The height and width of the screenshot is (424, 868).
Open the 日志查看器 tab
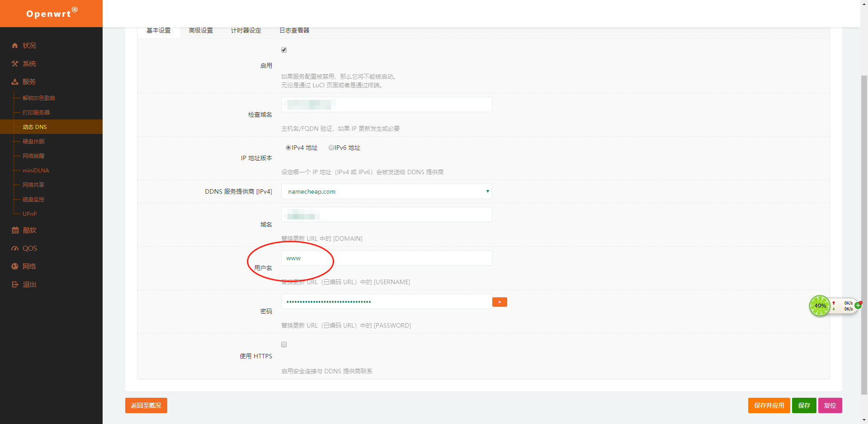(294, 30)
